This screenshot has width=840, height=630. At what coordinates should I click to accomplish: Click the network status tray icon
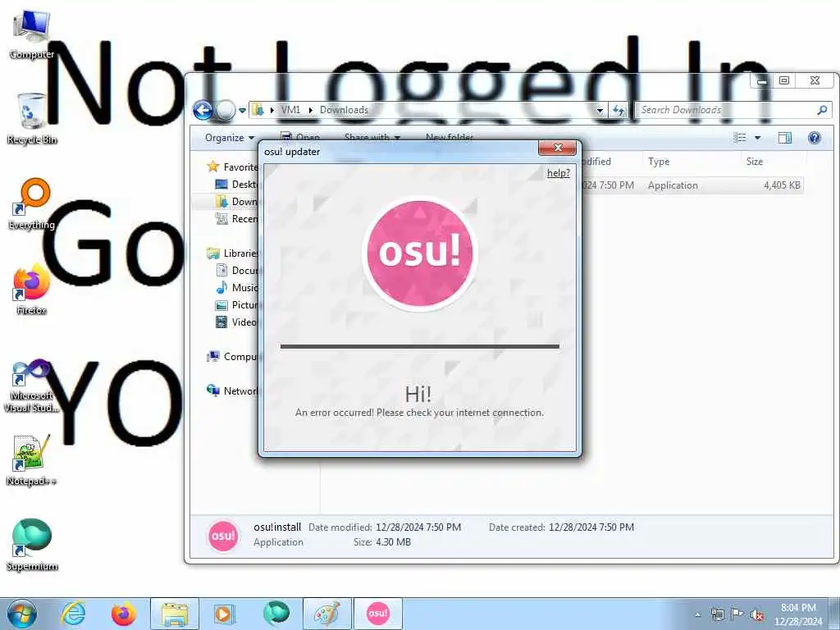(x=718, y=614)
